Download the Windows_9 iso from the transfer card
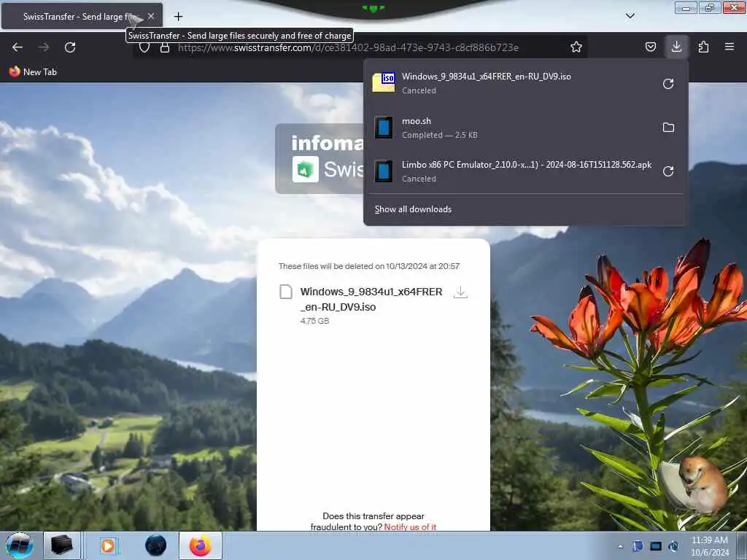This screenshot has width=747, height=560. pos(460,292)
